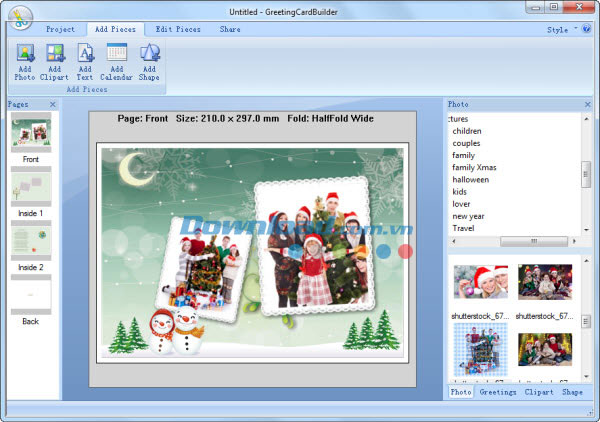600x422 pixels.
Task: Click the Add Photo icon
Action: [25, 61]
